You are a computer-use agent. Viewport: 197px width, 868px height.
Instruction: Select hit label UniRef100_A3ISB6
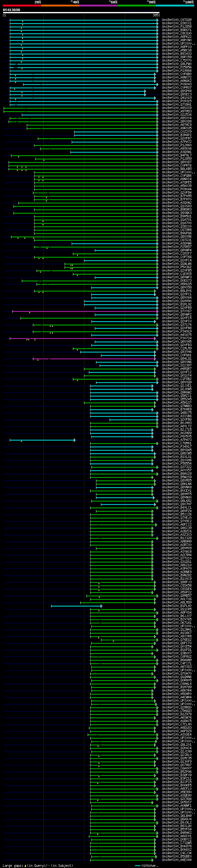[177, 416]
